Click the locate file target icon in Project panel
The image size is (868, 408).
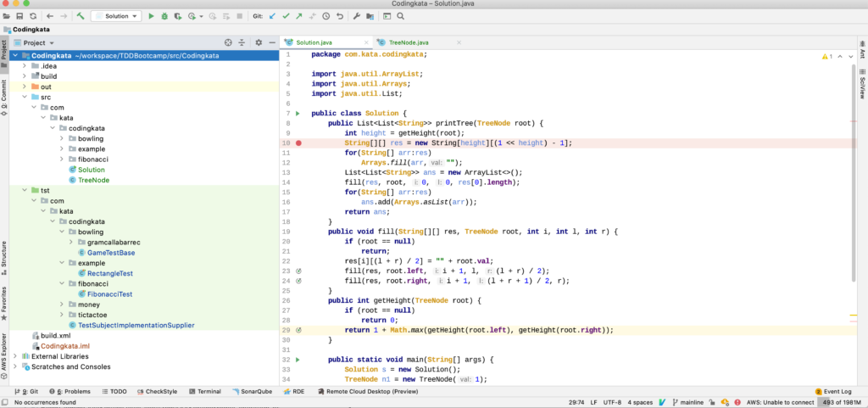click(x=228, y=42)
